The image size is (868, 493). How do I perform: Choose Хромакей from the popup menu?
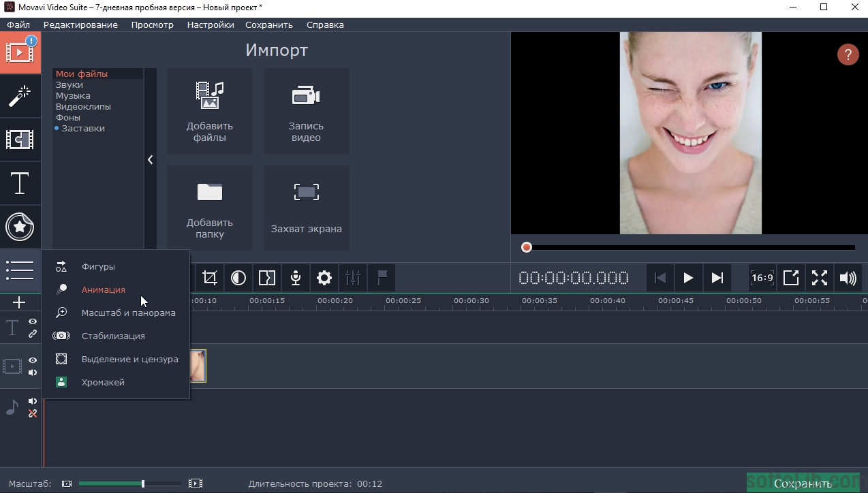(115, 382)
